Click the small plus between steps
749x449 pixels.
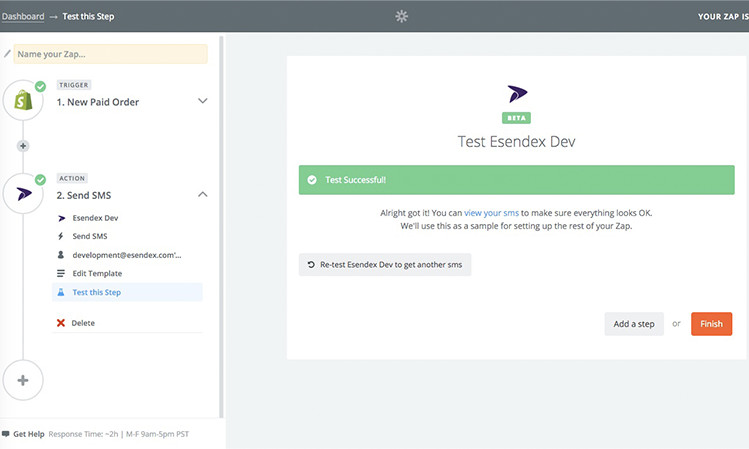click(23, 146)
